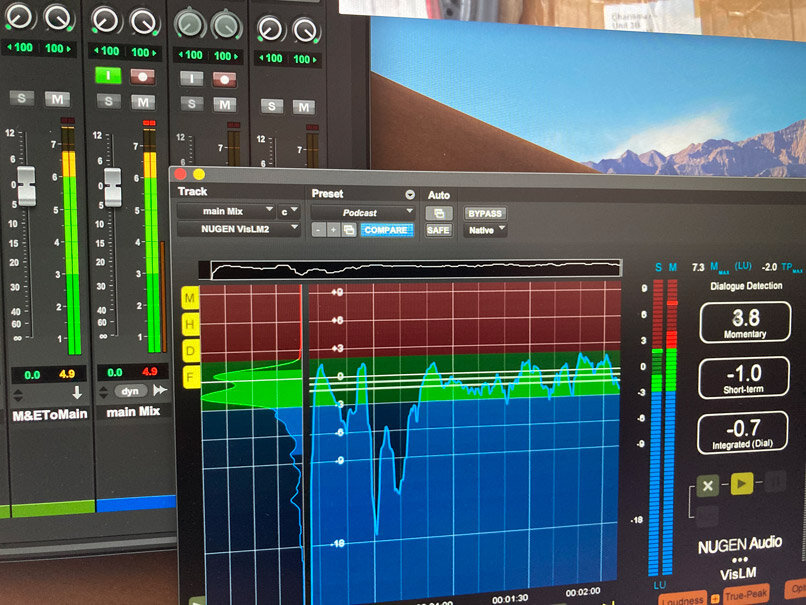Mute the strip with grayed pan knobs
Image resolution: width=806 pixels, height=605 pixels.
[225, 105]
